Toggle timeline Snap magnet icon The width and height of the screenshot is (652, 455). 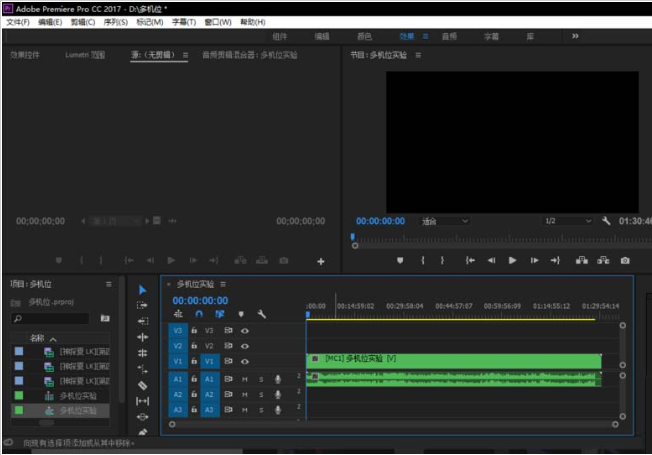point(198,314)
